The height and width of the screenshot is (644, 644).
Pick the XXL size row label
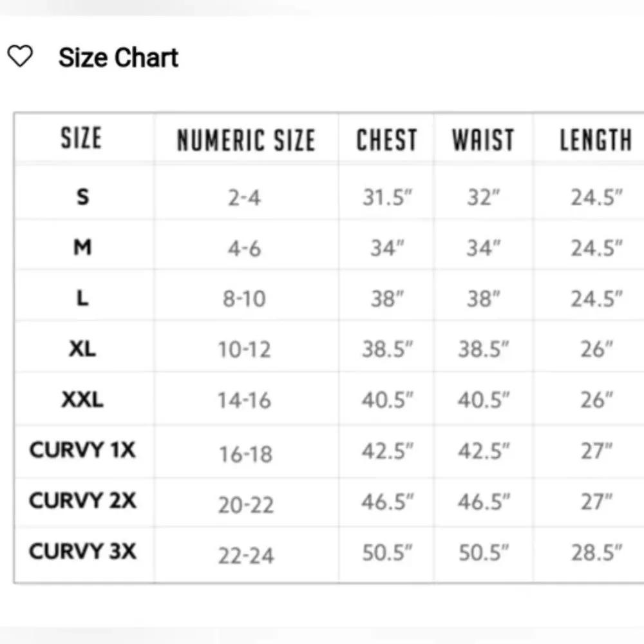pyautogui.click(x=82, y=399)
